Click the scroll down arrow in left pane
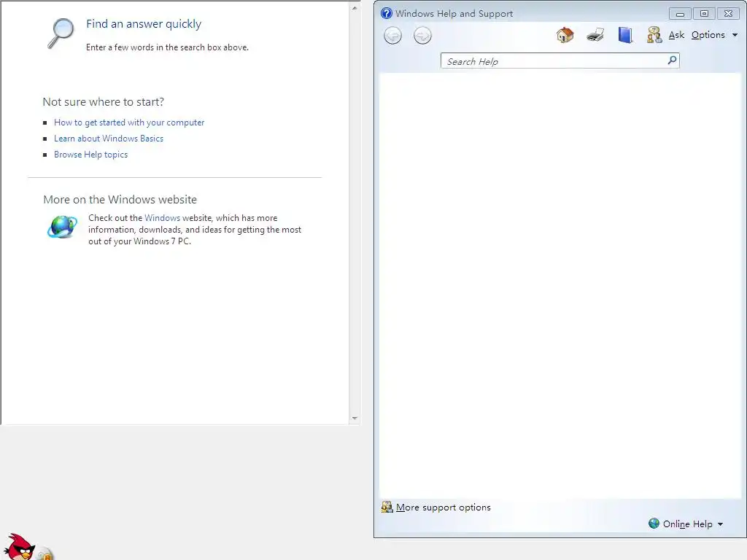The image size is (747, 560). pos(355,418)
